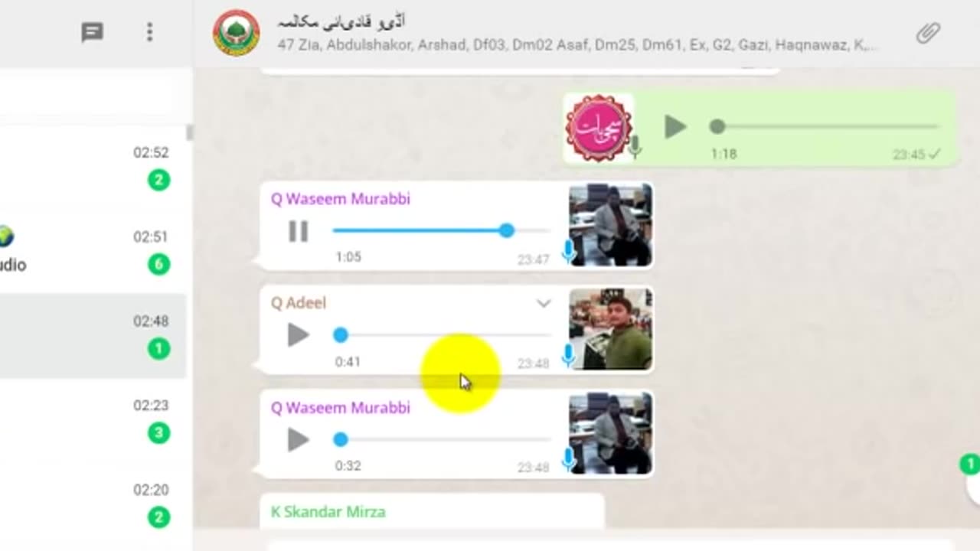Click the unread badge on the 02:51 chat
The image size is (980, 551).
[x=158, y=265]
